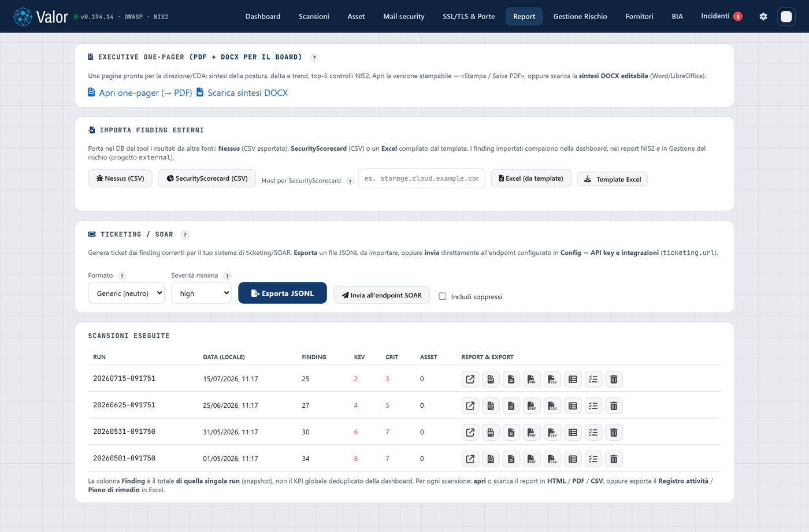Show help for Executive One-Pager section

[314, 58]
